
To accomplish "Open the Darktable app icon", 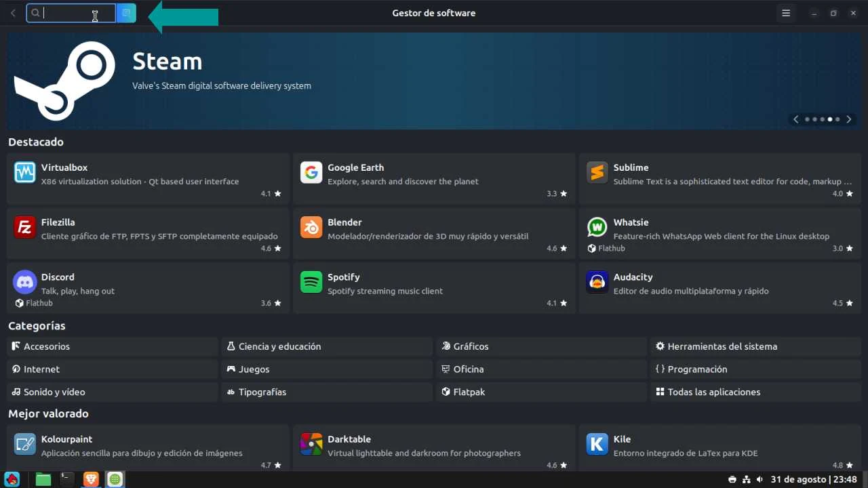I will click(311, 444).
